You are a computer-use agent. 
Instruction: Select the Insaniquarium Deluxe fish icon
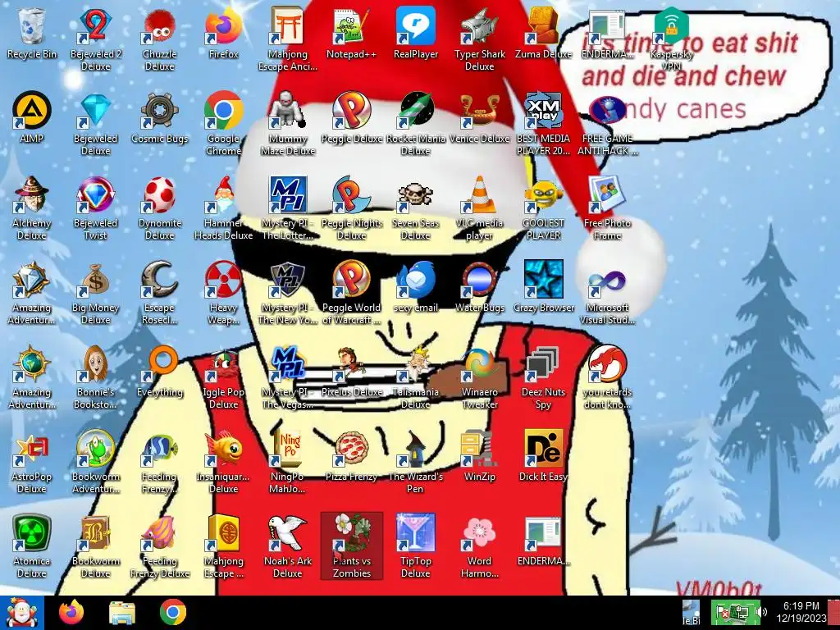[x=223, y=449]
